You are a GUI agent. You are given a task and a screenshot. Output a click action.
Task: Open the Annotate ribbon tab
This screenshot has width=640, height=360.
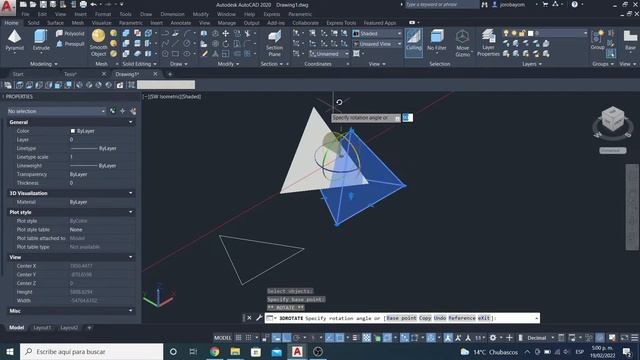(x=180, y=23)
